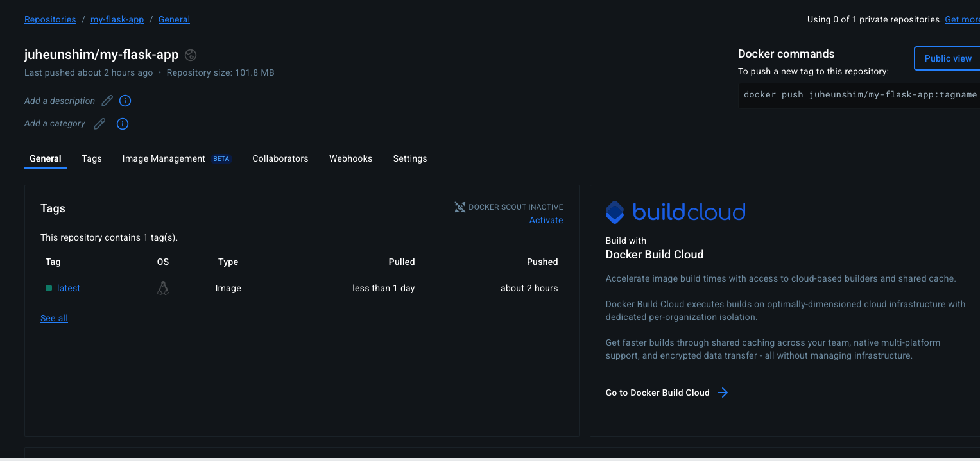Click the public visibility globe icon by repository name
The width and height of the screenshot is (980, 465).
click(191, 55)
